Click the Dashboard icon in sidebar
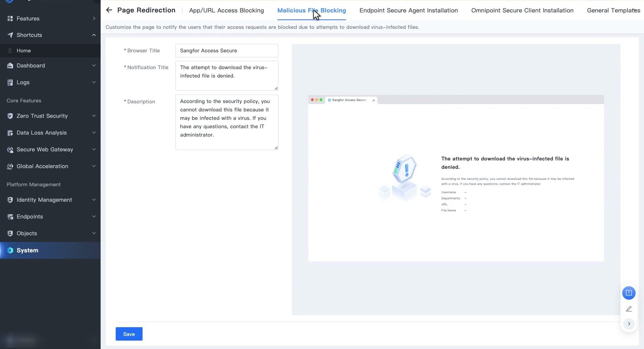The image size is (644, 349). click(10, 66)
